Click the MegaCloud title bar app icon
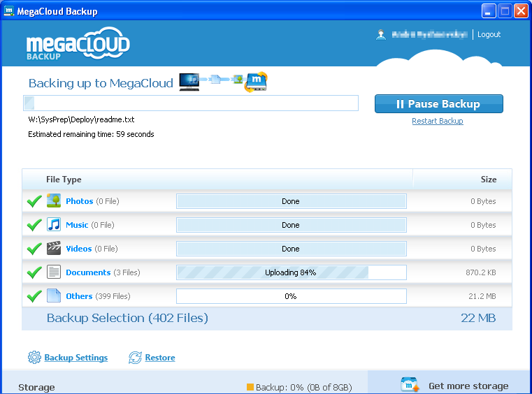Image resolution: width=532 pixels, height=394 pixels. 8,11
